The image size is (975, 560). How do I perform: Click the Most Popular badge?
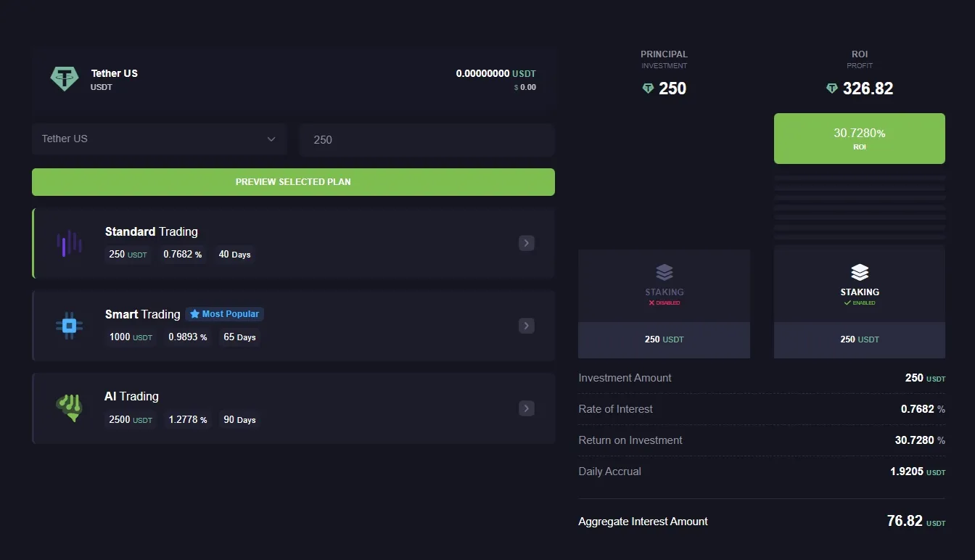[225, 314]
